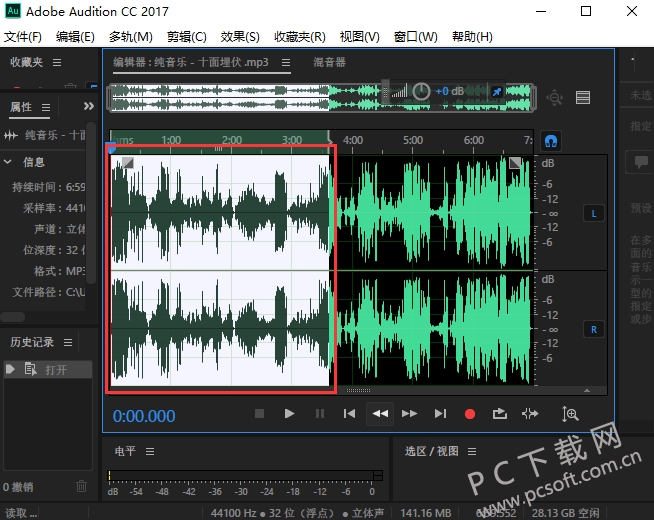Toggle the blue headphone icon by the ruler

(550, 140)
